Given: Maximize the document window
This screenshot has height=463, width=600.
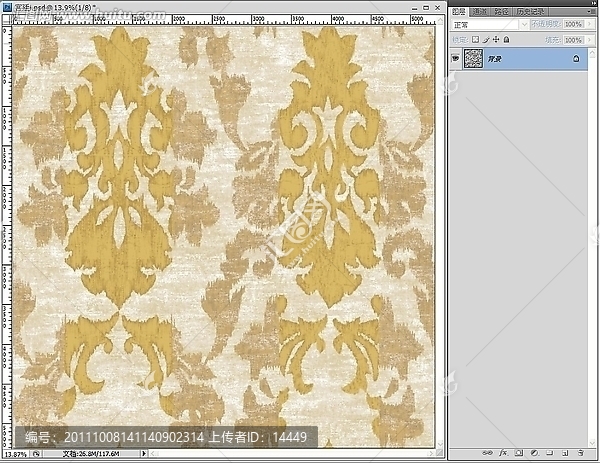Looking at the screenshot, I should pyautogui.click(x=426, y=8).
